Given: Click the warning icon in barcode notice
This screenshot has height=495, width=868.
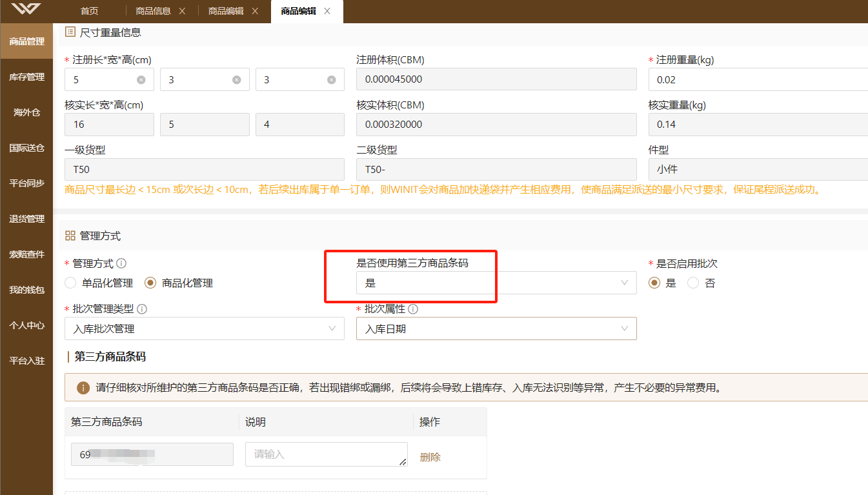Looking at the screenshot, I should click(83, 388).
